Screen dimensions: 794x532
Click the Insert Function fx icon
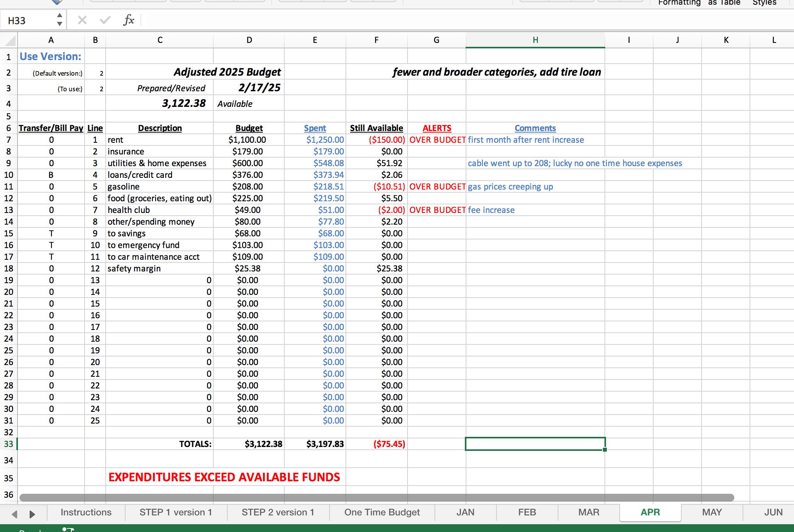[129, 20]
